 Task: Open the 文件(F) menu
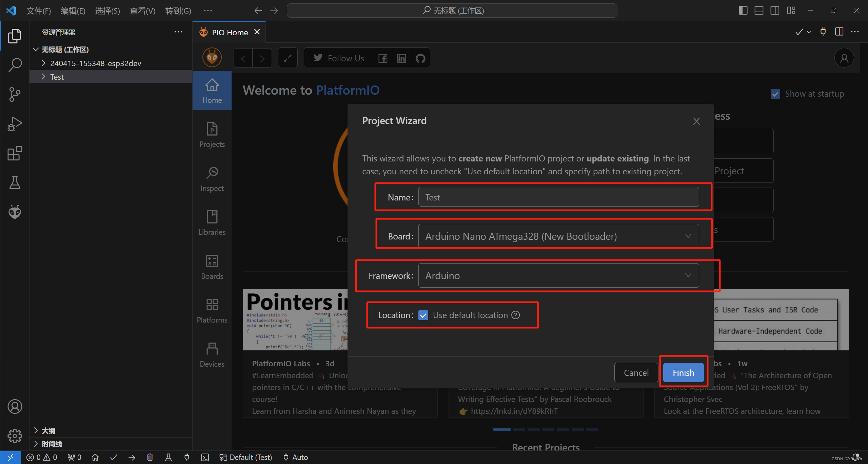click(39, 11)
